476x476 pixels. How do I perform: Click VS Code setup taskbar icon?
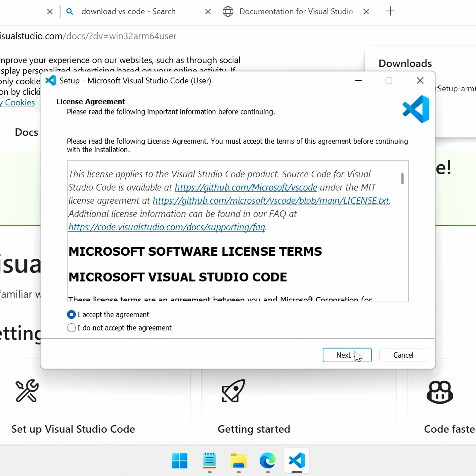(297, 460)
